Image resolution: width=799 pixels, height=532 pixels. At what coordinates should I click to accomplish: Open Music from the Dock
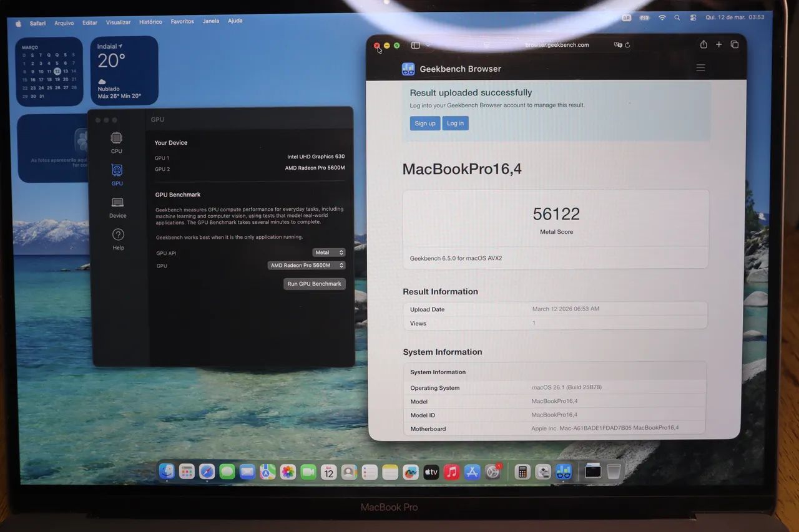[x=452, y=472]
